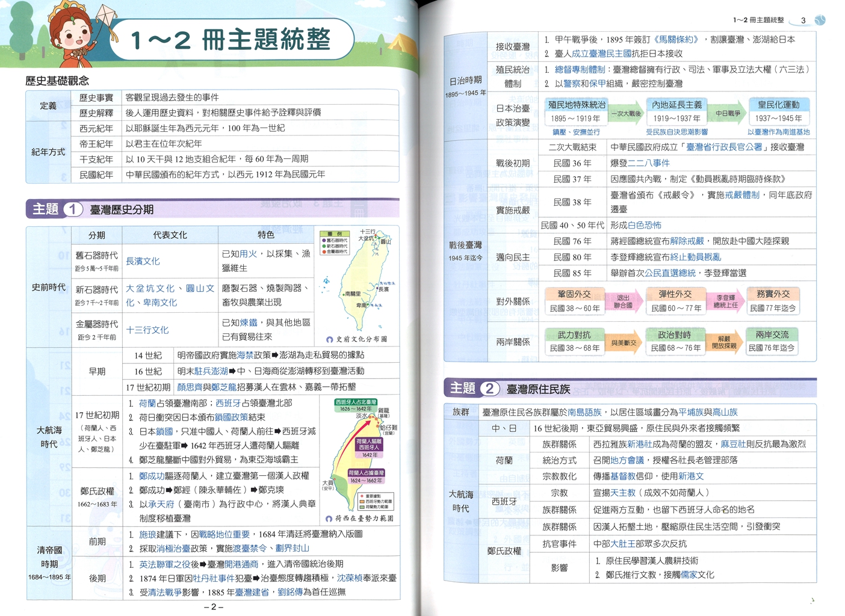Select the cell '歷史解釋'
This screenshot has width=845, height=616.
pyautogui.click(x=96, y=112)
